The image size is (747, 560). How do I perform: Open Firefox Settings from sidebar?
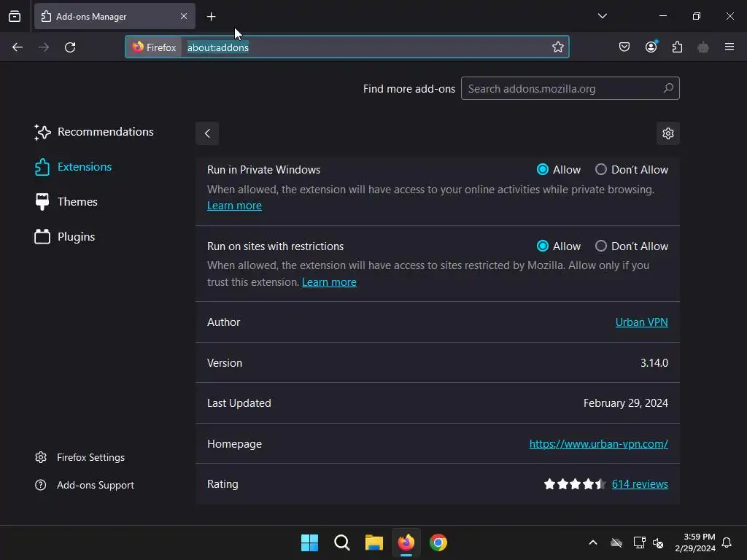[80, 458]
